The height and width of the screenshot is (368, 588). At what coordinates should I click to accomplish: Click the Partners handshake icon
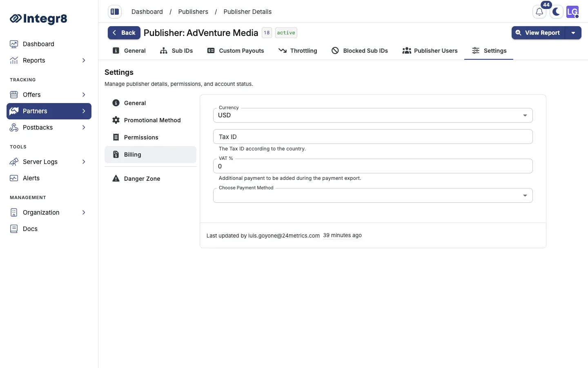coord(14,111)
